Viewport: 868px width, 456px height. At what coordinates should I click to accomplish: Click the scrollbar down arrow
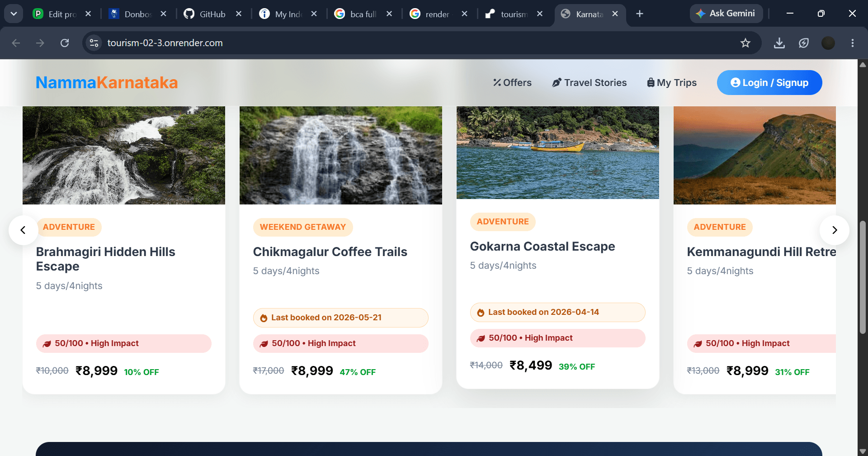(x=863, y=451)
